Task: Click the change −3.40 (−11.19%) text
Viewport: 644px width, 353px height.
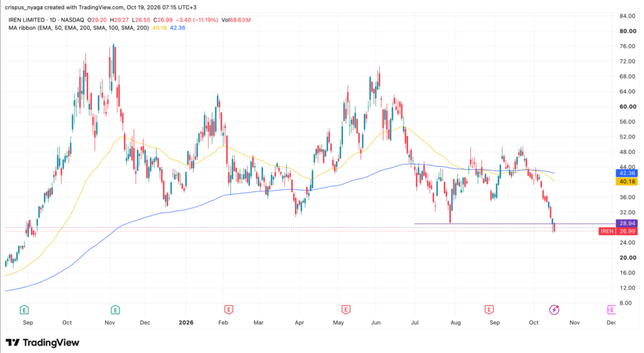Action: pyautogui.click(x=197, y=20)
